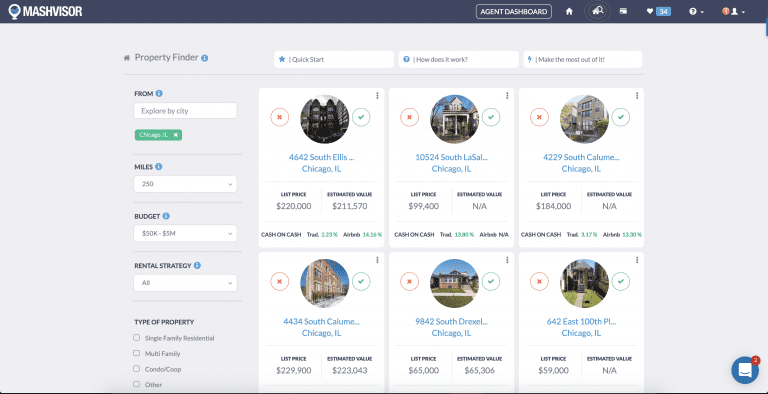Open options menu on 4229 South Calume card
This screenshot has height=394, width=768.
pos(637,96)
